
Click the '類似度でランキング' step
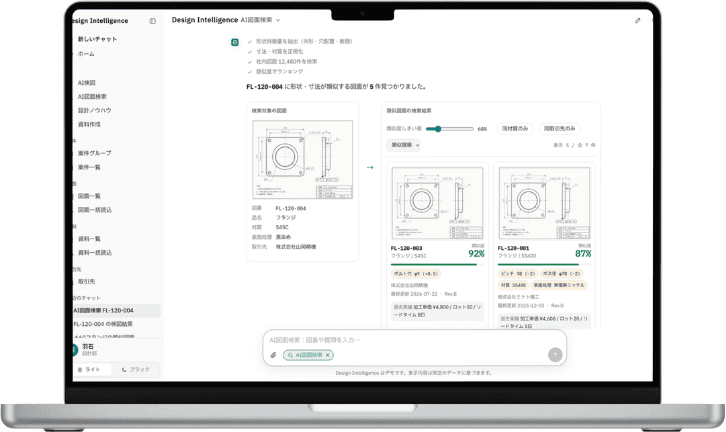280,72
